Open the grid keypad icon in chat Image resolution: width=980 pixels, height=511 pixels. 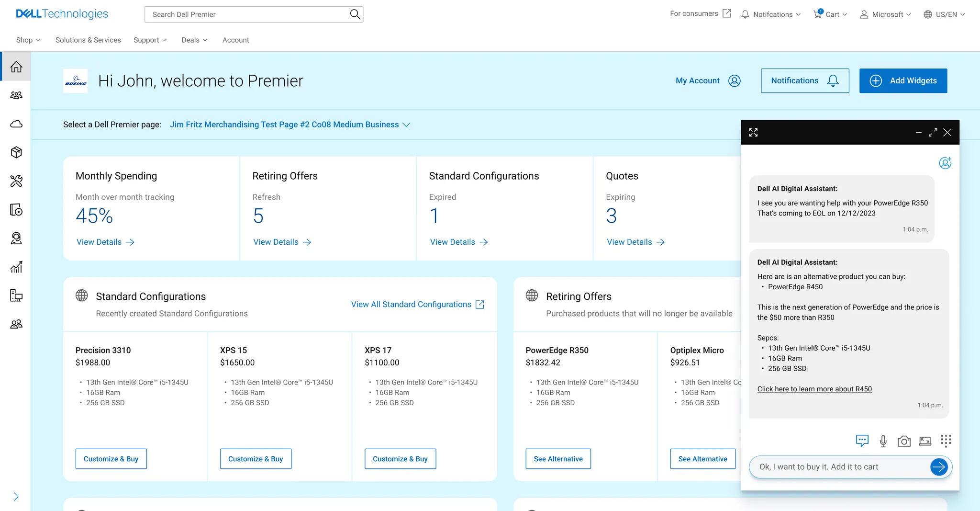tap(946, 441)
